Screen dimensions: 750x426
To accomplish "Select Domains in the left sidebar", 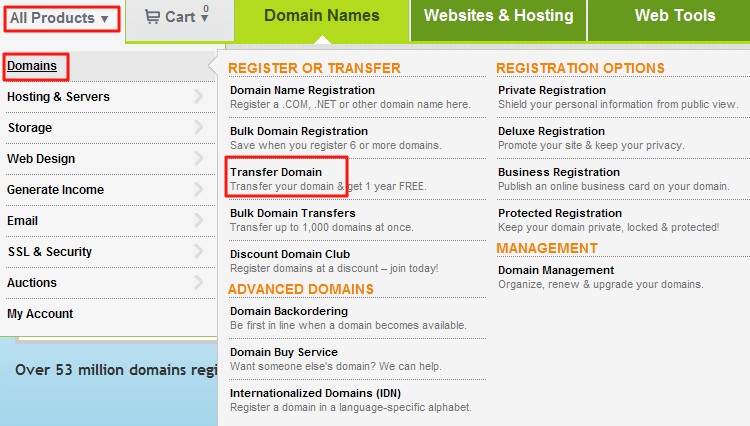I will 32,66.
